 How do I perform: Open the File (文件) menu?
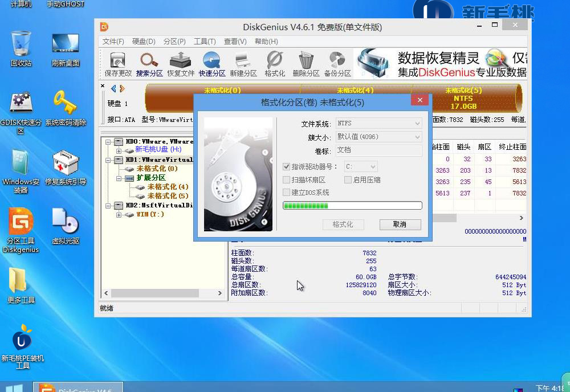(x=113, y=42)
